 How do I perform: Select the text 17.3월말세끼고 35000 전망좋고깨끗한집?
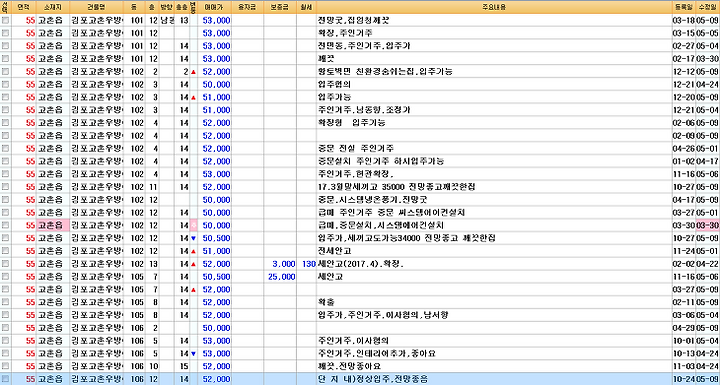click(x=397, y=187)
